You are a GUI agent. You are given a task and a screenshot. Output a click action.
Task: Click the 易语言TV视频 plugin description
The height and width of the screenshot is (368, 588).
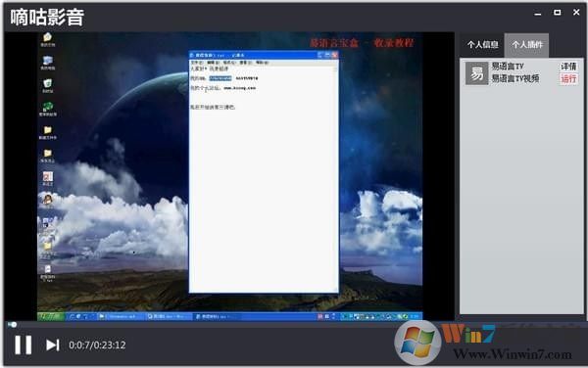[x=515, y=78]
